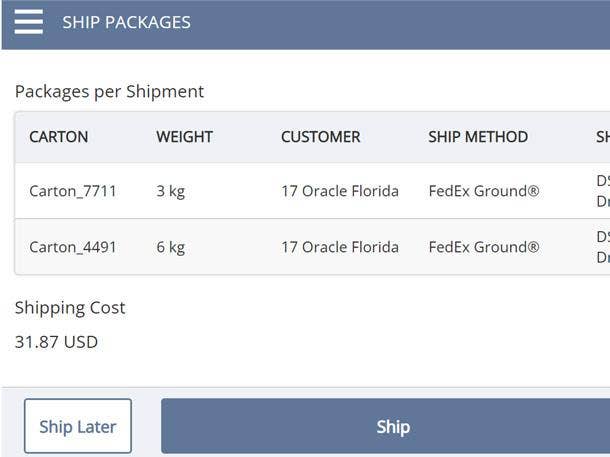This screenshot has height=457, width=610.
Task: Click the WEIGHT column header
Action: click(x=184, y=137)
